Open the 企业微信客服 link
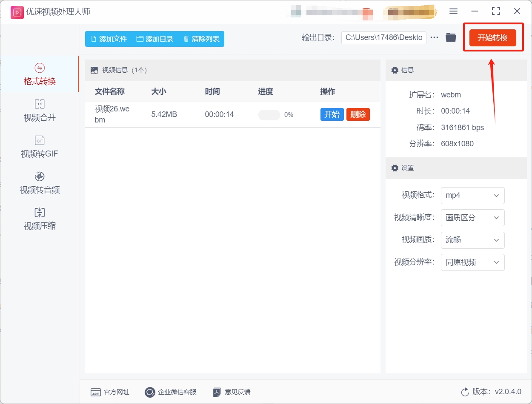532x404 pixels. pyautogui.click(x=171, y=392)
